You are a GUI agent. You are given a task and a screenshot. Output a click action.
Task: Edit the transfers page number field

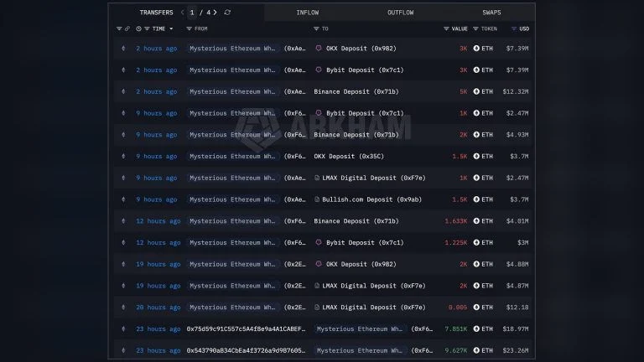click(x=192, y=13)
